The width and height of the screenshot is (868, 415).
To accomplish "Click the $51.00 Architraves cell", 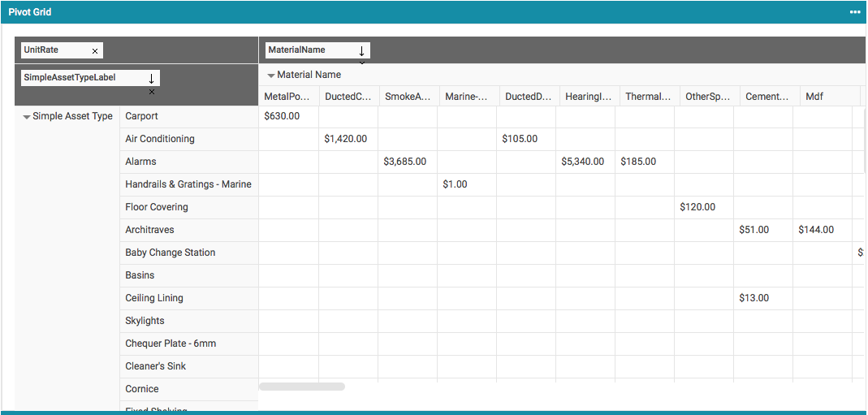I will [763, 230].
